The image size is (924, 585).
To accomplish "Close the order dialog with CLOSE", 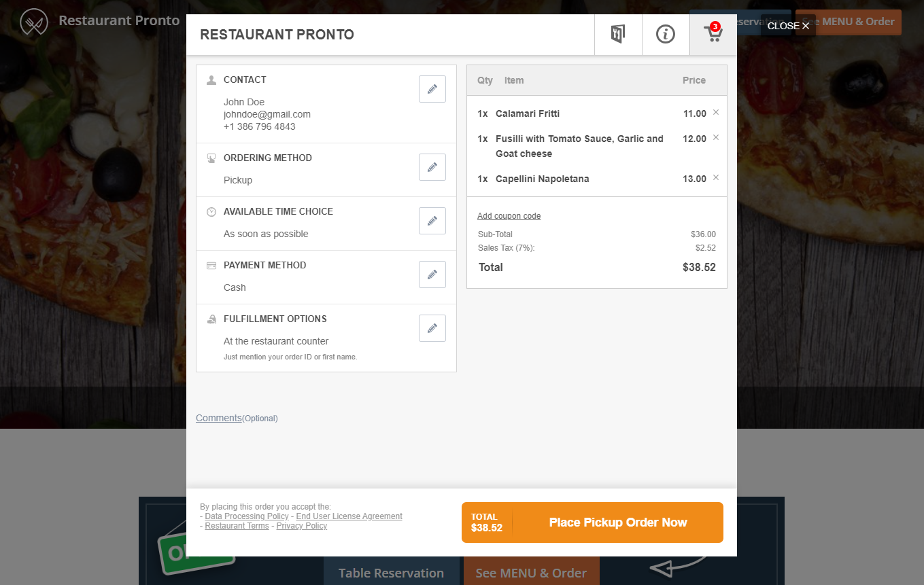I will [788, 26].
